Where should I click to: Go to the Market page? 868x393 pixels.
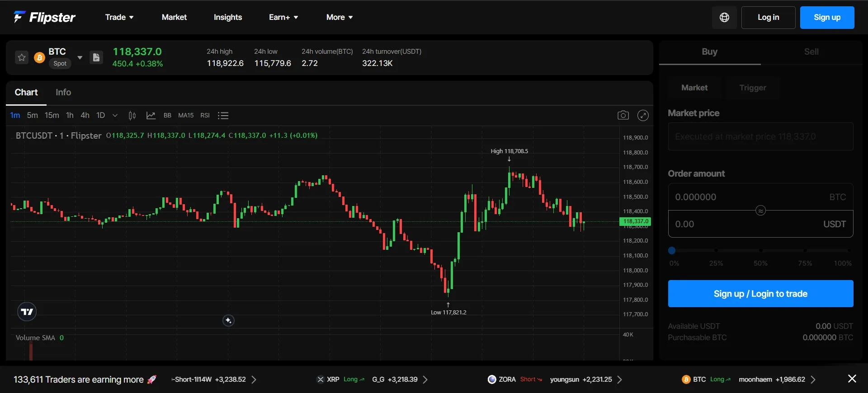pyautogui.click(x=174, y=17)
